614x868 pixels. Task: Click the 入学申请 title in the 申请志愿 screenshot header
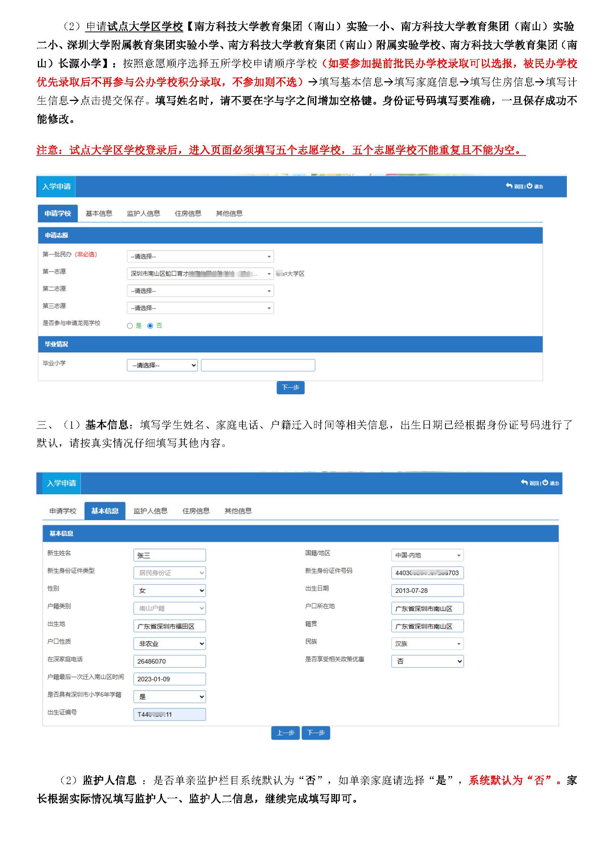pos(56,186)
